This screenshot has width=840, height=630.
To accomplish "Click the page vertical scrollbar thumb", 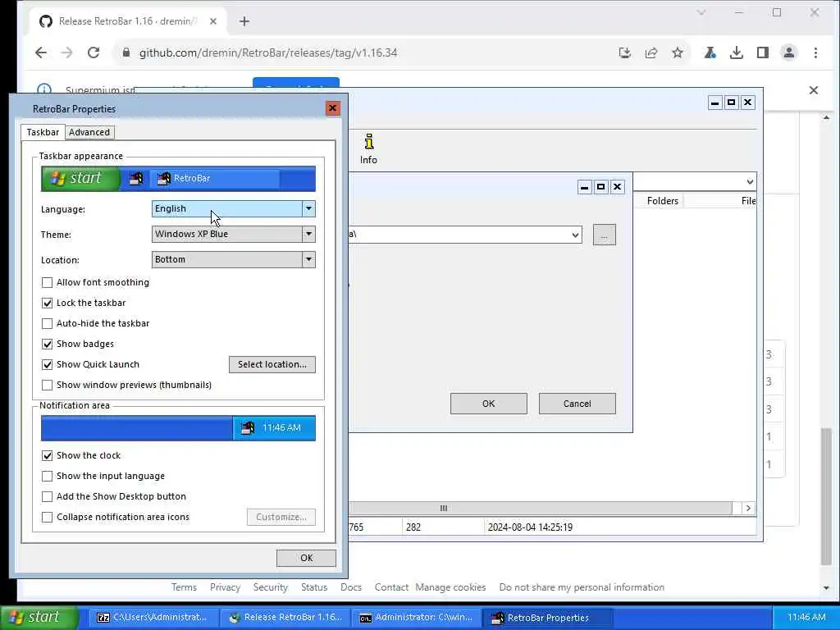I will [x=825, y=495].
